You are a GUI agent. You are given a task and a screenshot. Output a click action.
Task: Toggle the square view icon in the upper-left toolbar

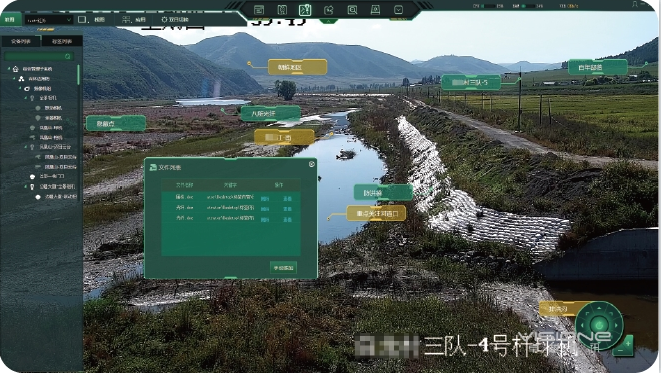82,19
